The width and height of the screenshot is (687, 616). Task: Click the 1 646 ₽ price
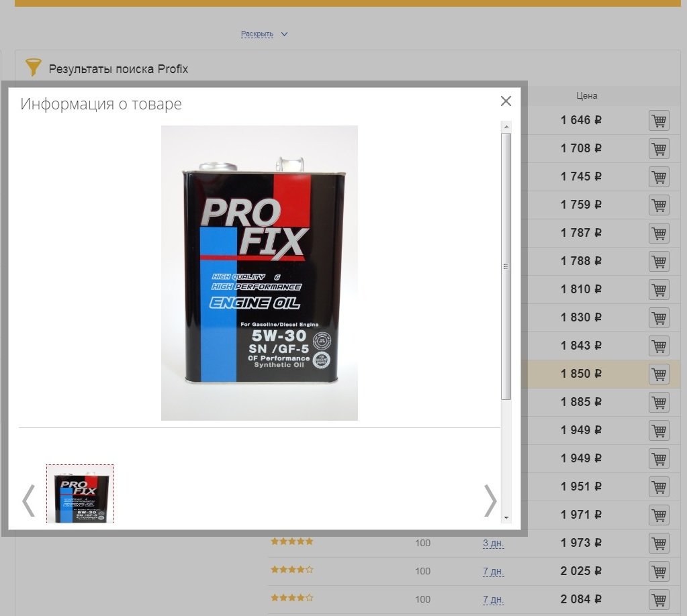pos(581,120)
